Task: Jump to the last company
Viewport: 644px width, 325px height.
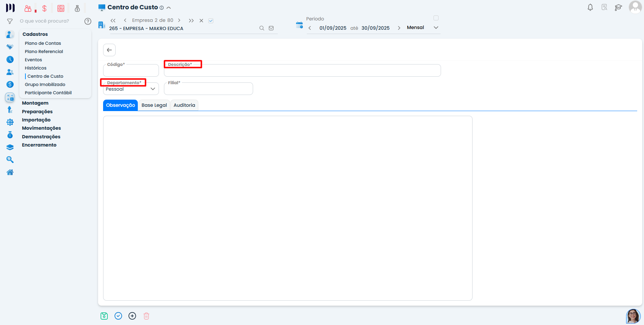Action: coord(191,21)
